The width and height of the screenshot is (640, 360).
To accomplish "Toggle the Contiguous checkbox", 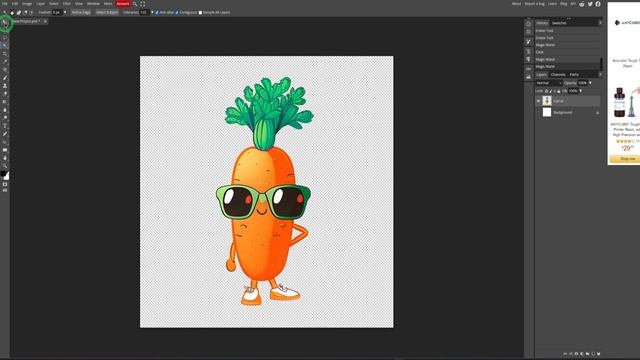I will (177, 13).
